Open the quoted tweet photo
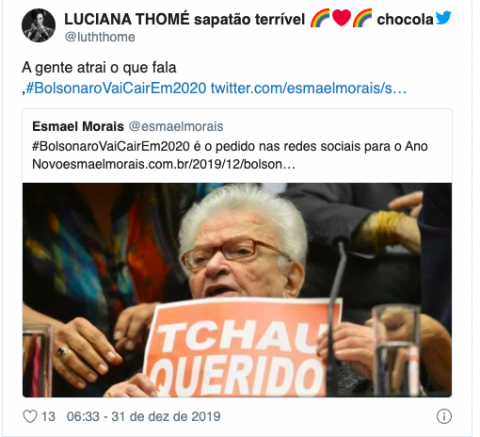Screen dimensions: 480x437 (237, 290)
